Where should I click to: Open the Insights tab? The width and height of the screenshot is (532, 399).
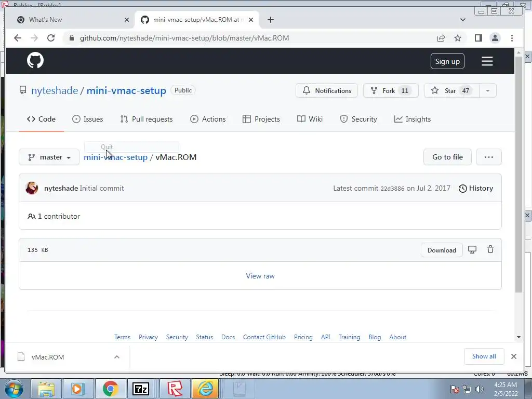coord(412,119)
